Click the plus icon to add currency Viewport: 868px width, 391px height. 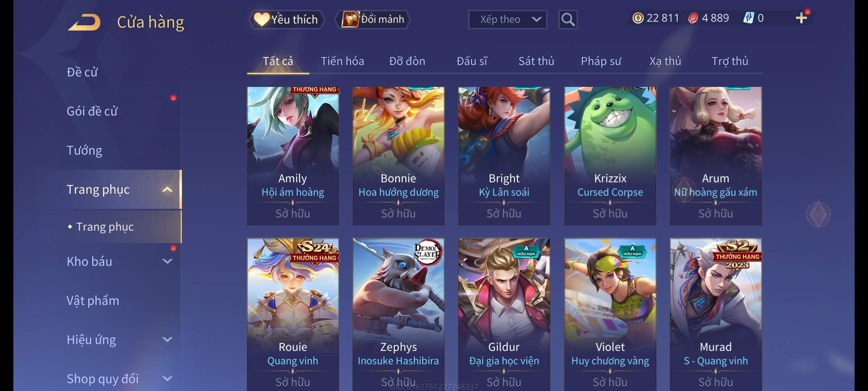click(x=801, y=18)
